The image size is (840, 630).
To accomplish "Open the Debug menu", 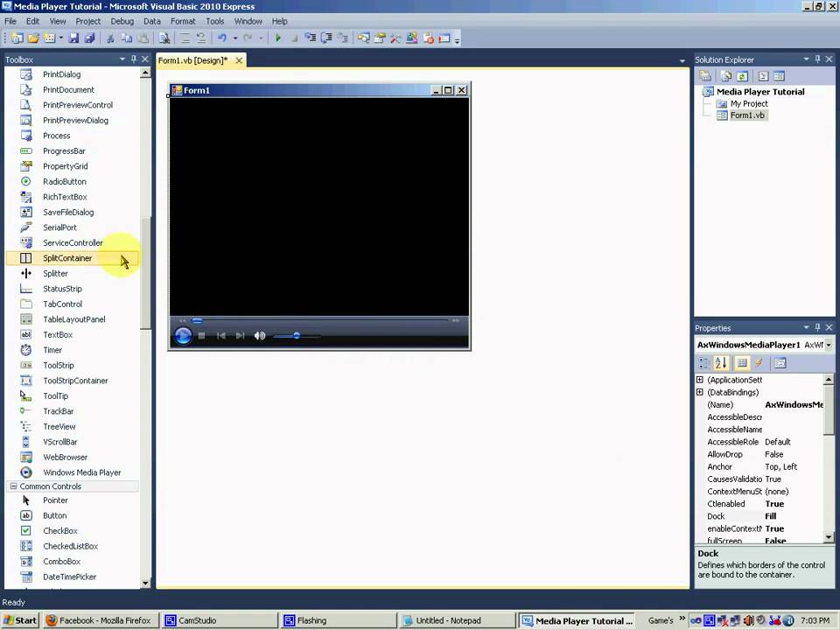I will coord(122,21).
